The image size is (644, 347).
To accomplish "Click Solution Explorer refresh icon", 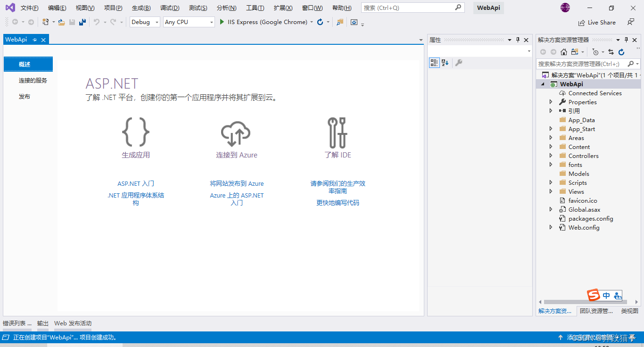I will (621, 52).
